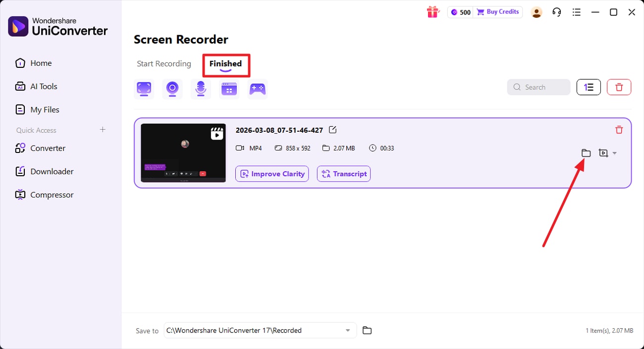Click the Improve Clarity button

tap(272, 174)
